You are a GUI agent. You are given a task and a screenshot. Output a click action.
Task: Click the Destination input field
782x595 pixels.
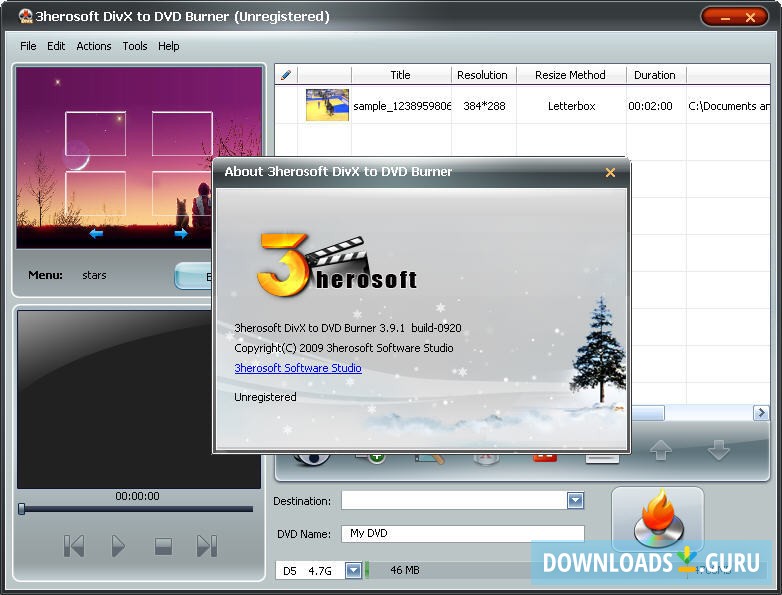(454, 500)
